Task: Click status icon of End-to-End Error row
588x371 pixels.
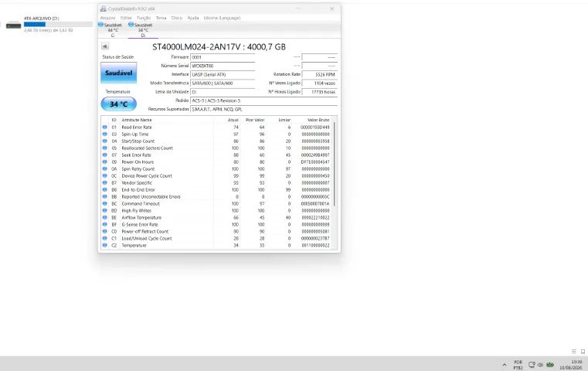Action: (x=104, y=189)
